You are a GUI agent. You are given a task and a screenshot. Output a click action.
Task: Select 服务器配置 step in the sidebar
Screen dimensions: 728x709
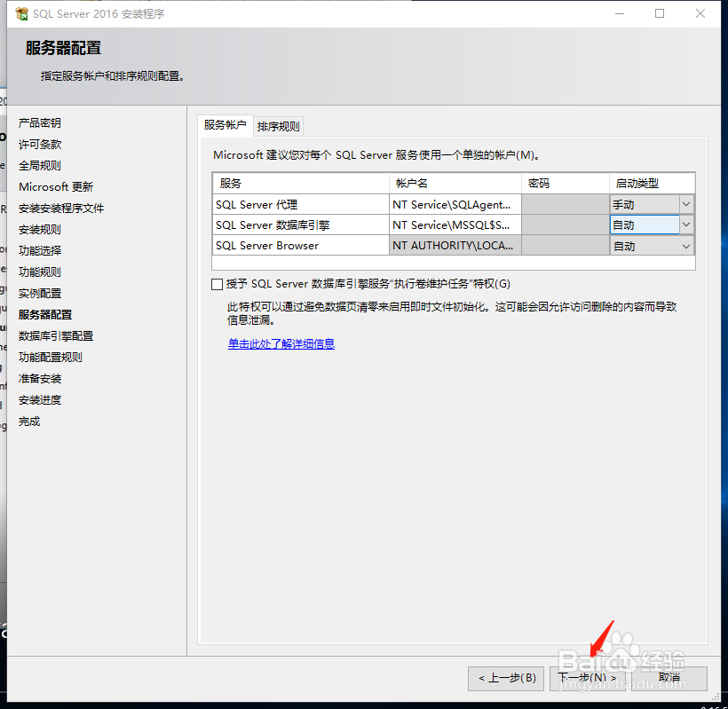(45, 315)
